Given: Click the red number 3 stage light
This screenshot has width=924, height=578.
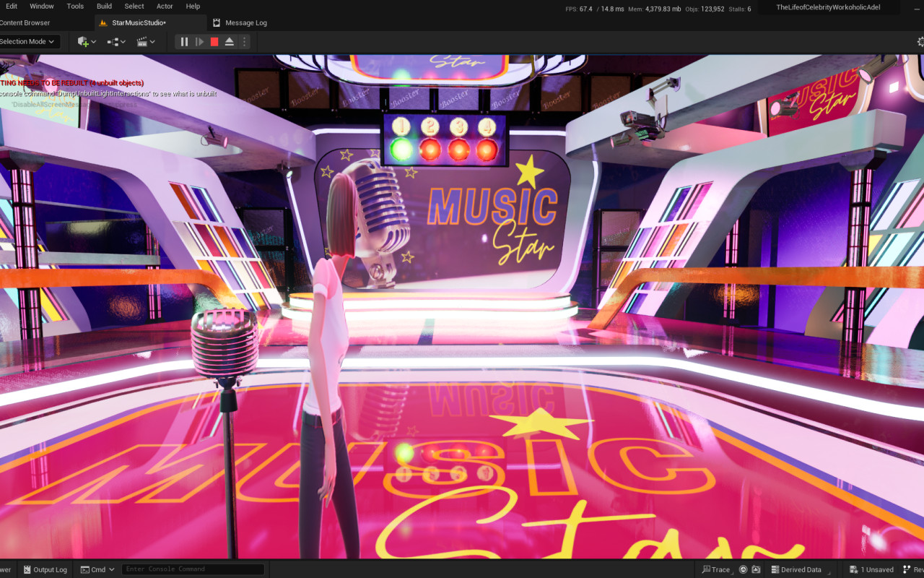Looking at the screenshot, I should (x=458, y=150).
